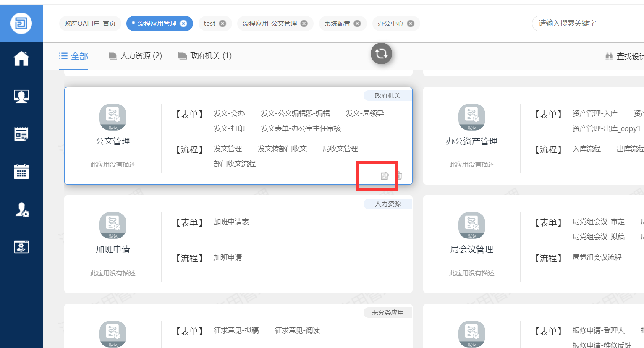644x348 pixels.
Task: Click 加班申请 app title under its icon
Action: (x=113, y=249)
